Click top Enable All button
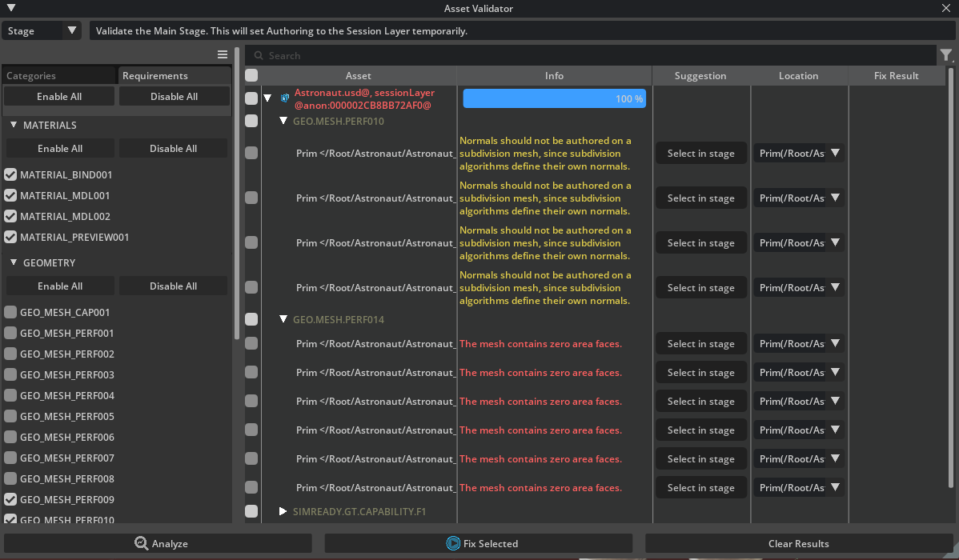 tap(59, 97)
